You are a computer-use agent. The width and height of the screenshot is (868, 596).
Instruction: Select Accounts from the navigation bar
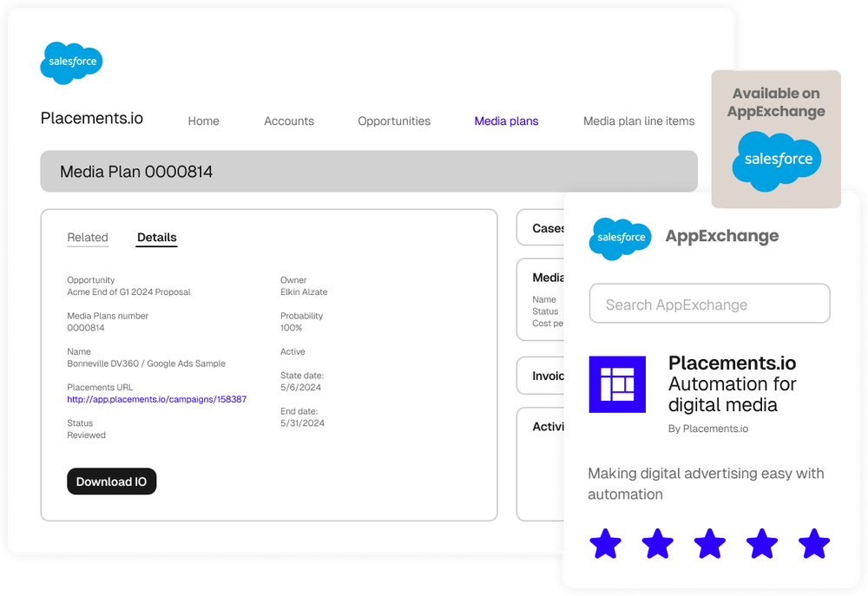(289, 121)
